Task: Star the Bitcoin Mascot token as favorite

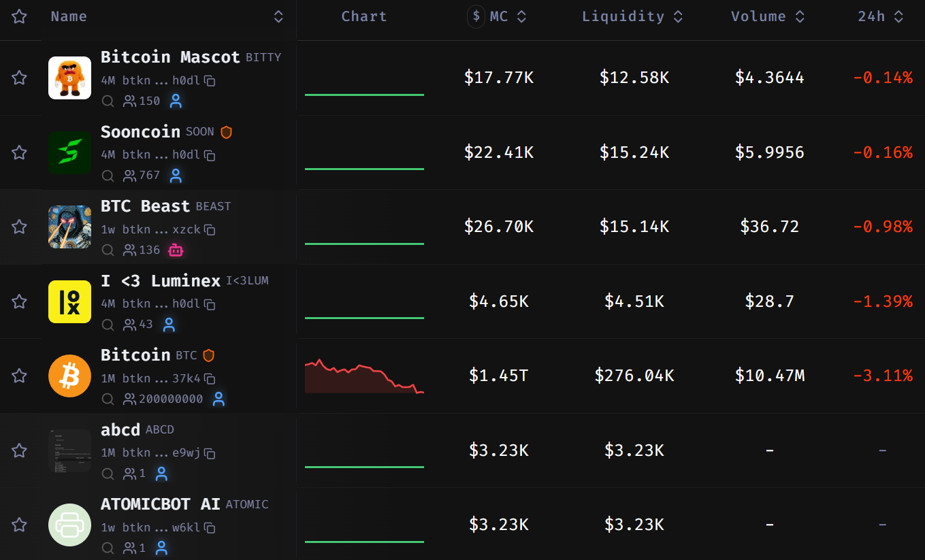Action: [19, 78]
